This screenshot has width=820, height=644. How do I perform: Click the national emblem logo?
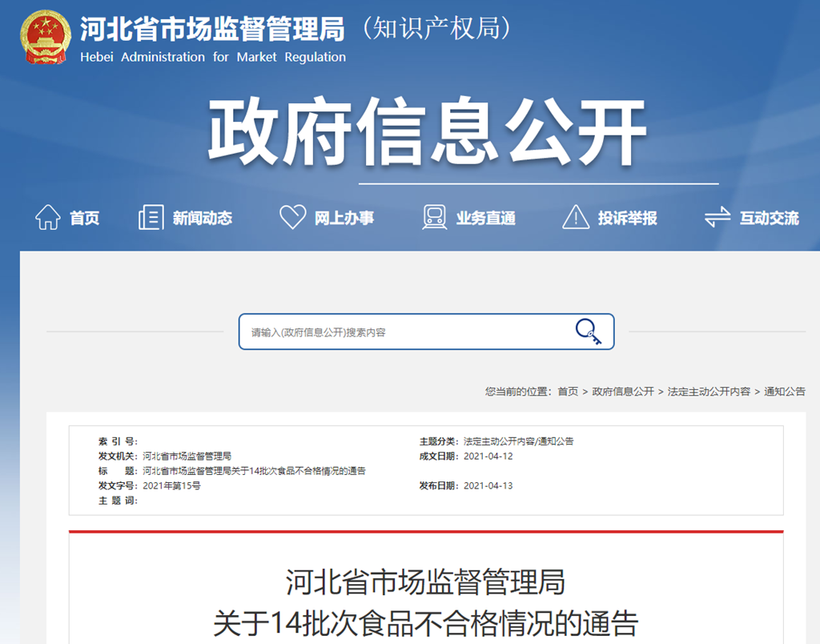44,38
